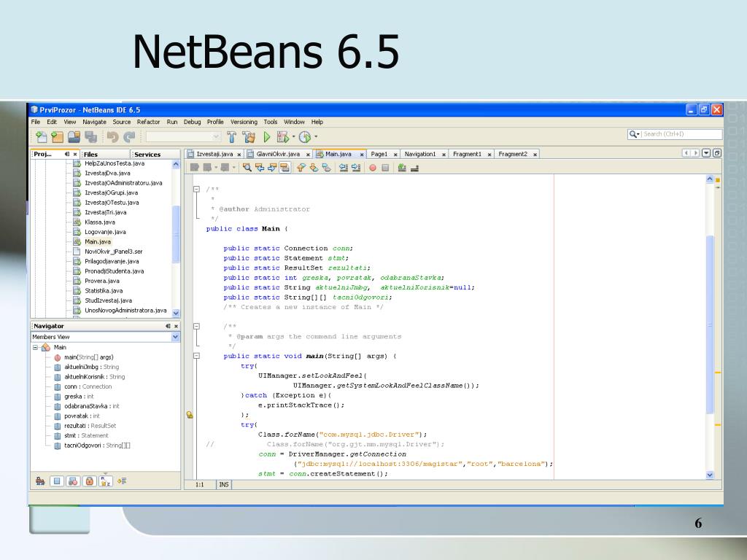This screenshot has height=560, width=747.
Task: Click the Search (Ctrl+I) field
Action: tap(675, 134)
